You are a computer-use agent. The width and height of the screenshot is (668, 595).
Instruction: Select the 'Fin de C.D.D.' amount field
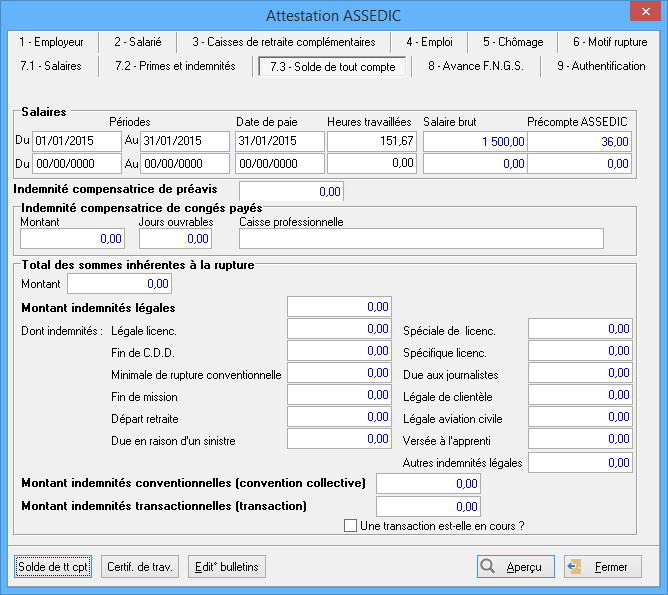339,351
